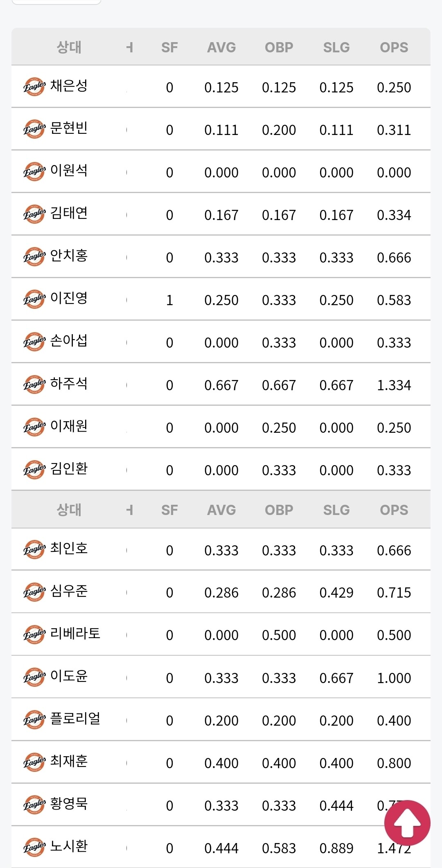
Task: Click the top 상대 column header
Action: click(69, 47)
